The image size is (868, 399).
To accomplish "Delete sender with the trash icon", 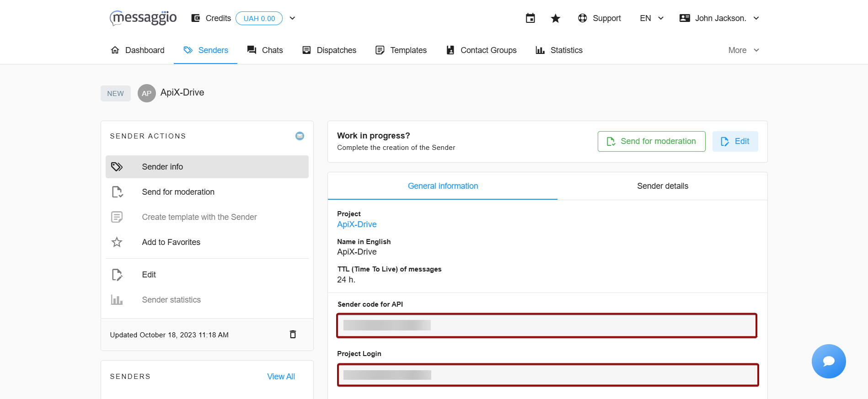I will coord(293,335).
